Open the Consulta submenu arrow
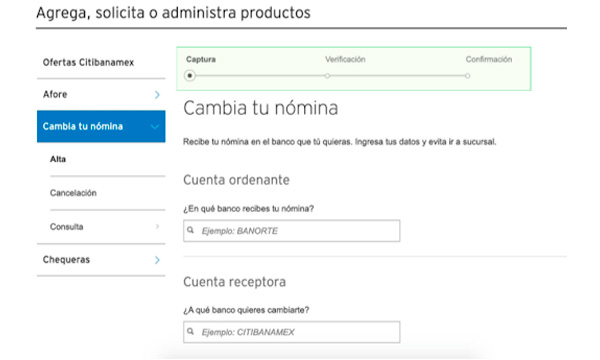Viewport: 600px width, 360px height. click(x=157, y=226)
